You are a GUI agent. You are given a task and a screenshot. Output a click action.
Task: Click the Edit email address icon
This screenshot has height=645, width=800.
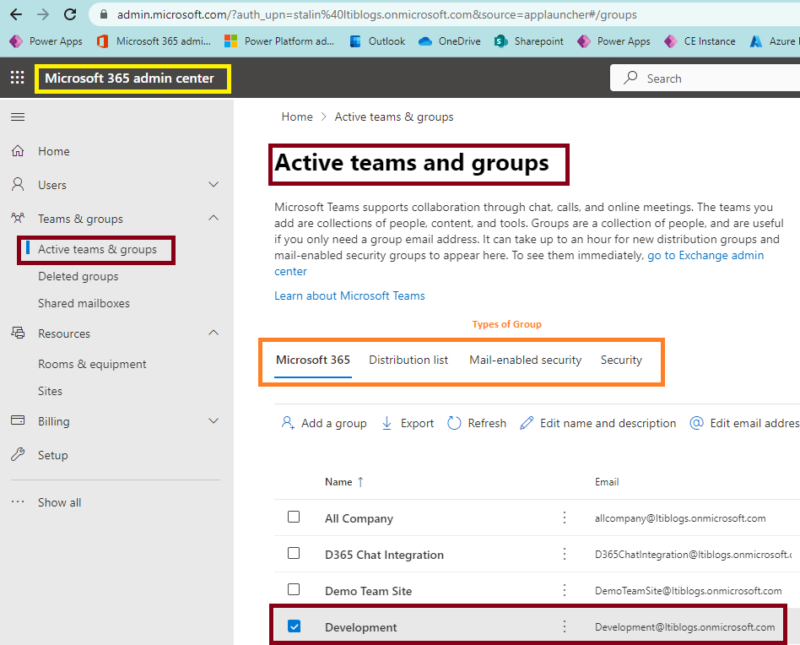coord(697,423)
